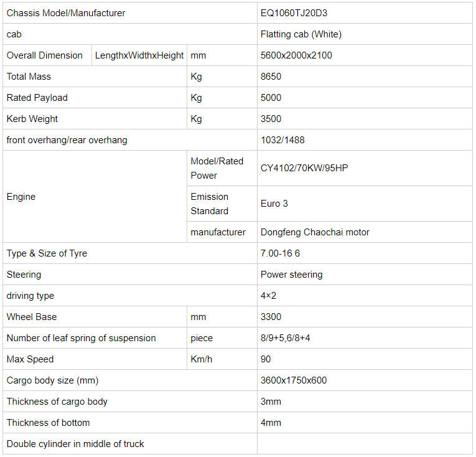Viewport: 476px width, 457px height.
Task: Click the cargo body size 3600x1750x600
Action: [294, 380]
